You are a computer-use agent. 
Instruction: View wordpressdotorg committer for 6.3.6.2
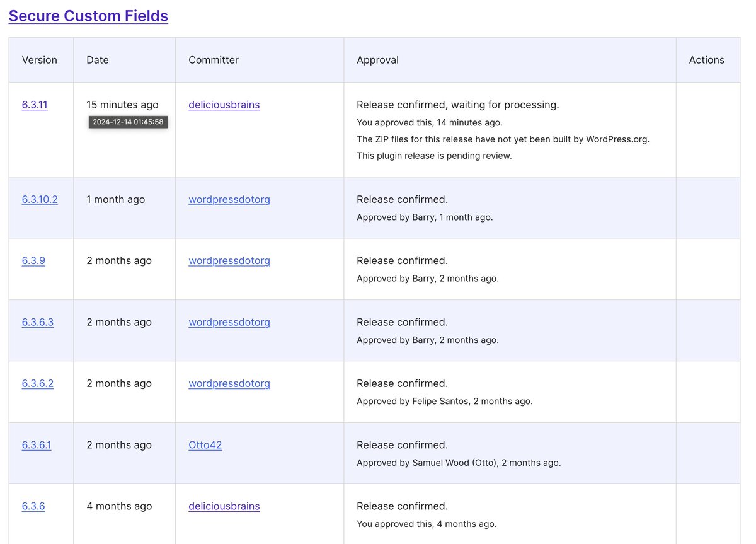pyautogui.click(x=229, y=383)
